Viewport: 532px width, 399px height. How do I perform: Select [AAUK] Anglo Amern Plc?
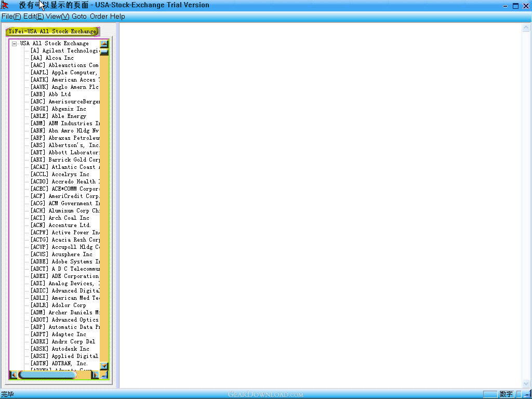65,87
